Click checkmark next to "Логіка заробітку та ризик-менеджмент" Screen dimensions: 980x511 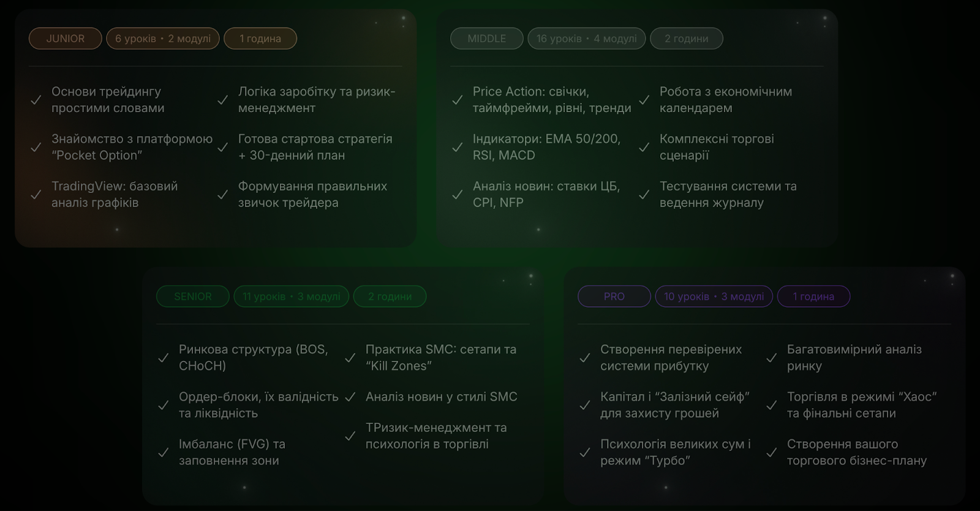pos(223,100)
